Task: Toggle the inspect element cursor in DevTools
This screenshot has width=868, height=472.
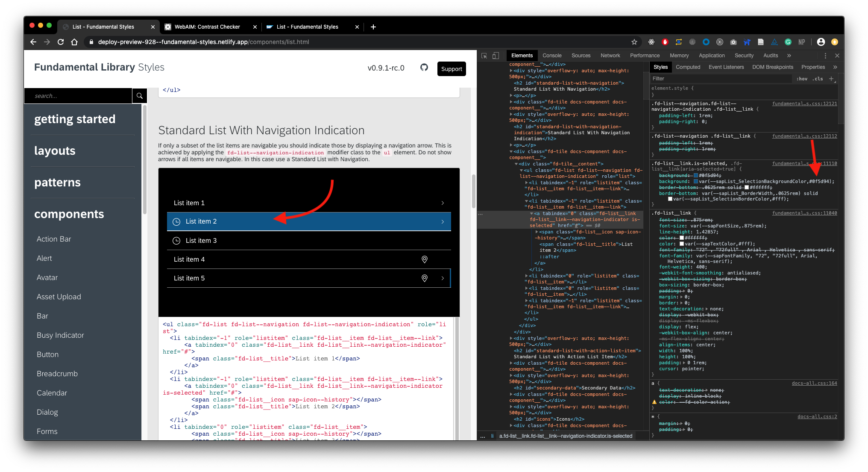Action: pyautogui.click(x=484, y=56)
